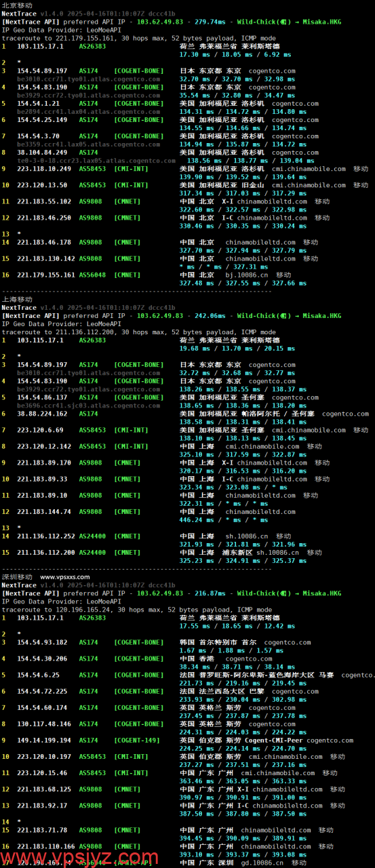Click the 北京移动 heading at the top
The height and width of the screenshot is (868, 375).
[16, 5]
